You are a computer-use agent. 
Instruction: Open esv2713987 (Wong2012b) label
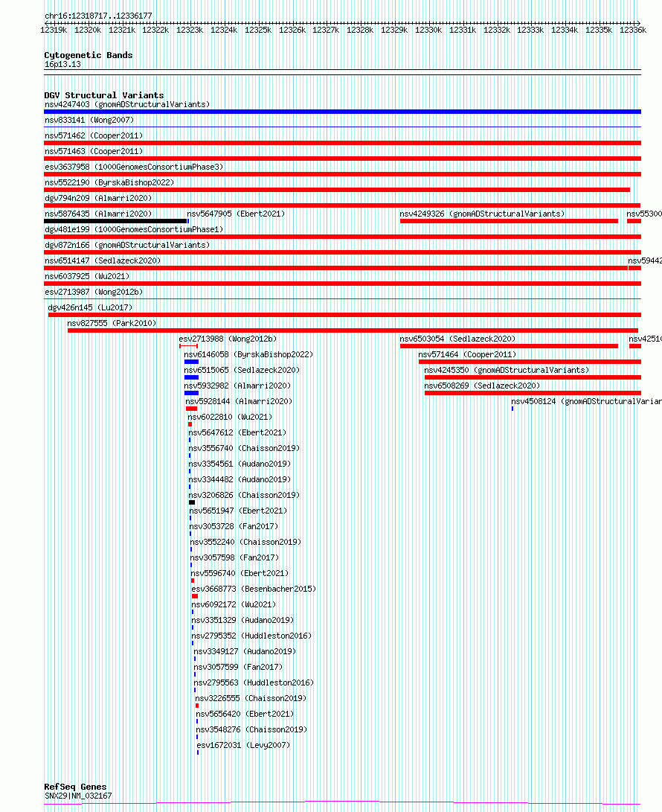[94, 292]
